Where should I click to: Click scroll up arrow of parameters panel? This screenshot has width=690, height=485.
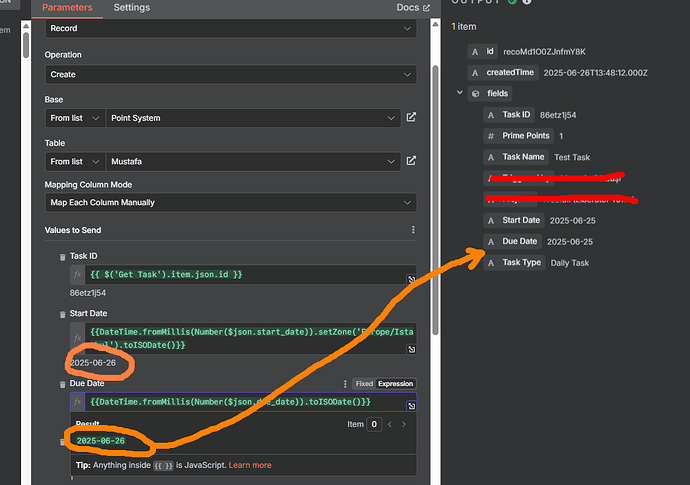[435, 24]
